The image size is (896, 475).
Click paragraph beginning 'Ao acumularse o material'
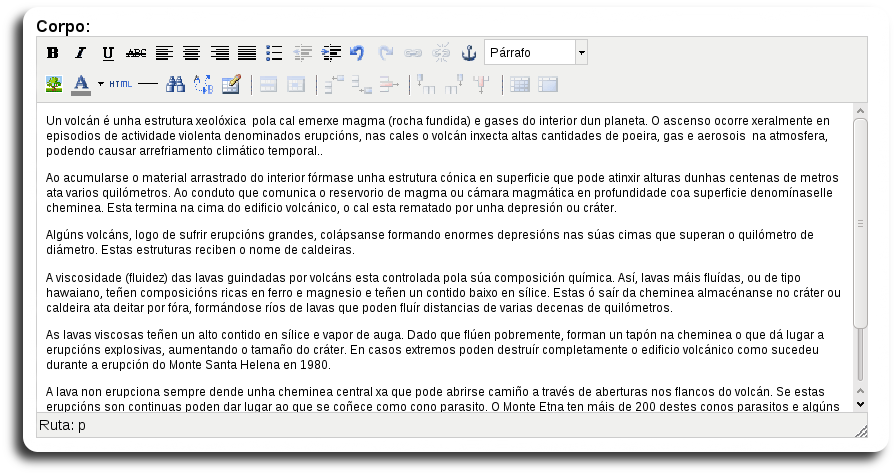442,193
